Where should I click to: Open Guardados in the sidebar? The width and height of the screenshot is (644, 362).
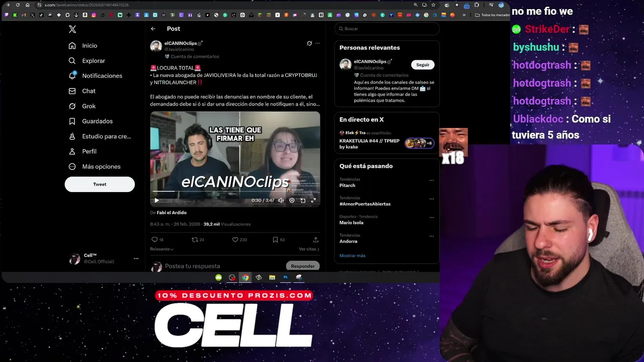[x=91, y=121]
